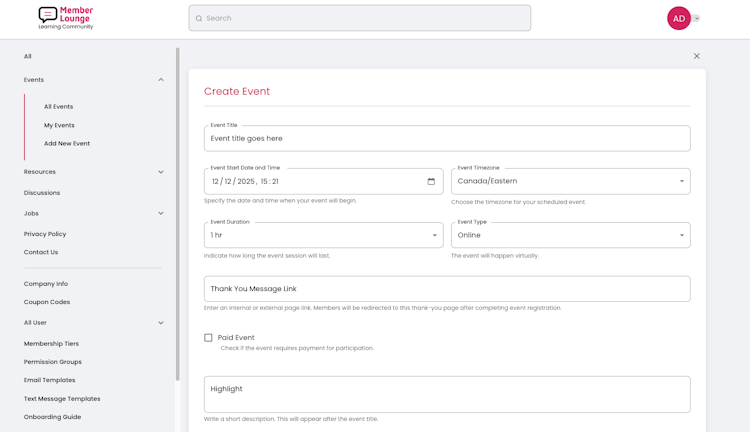Screen dimensions: 750x432
Task: Click the Member Lounge logo
Action: pos(65,17)
